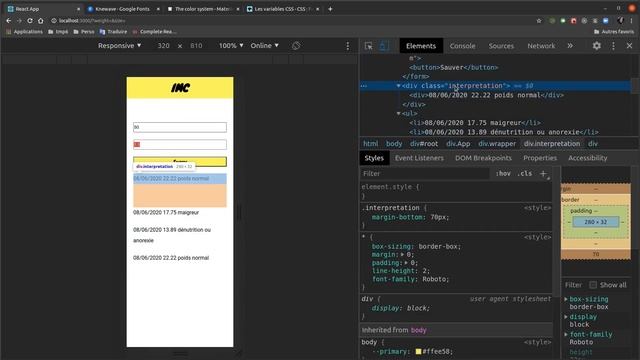This screenshot has height=360, width=640.
Task: Select the Sources tab
Action: click(501, 46)
